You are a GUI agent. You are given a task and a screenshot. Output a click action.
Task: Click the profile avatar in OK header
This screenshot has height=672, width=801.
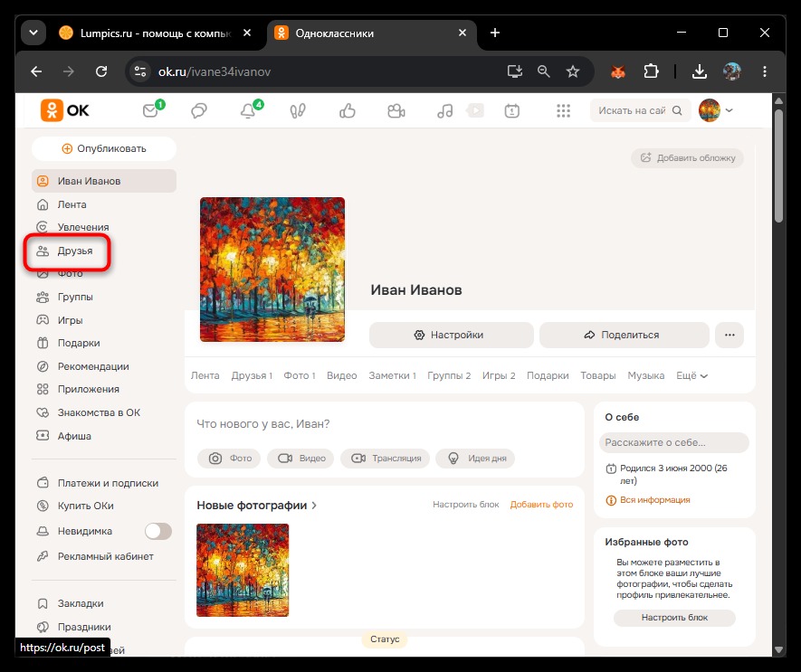pyautogui.click(x=709, y=110)
